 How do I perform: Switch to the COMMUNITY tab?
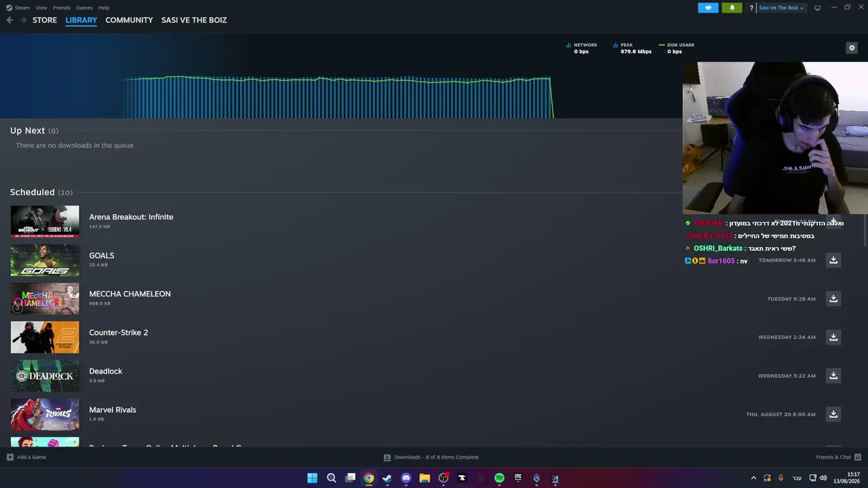tap(129, 20)
